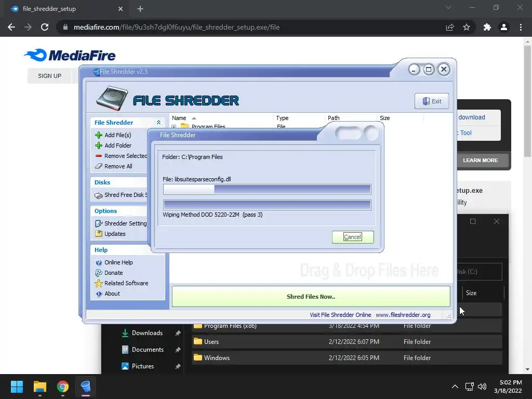Open Downloads in File Explorer sidebar
Viewport: 532px width, 399px height.
(147, 333)
